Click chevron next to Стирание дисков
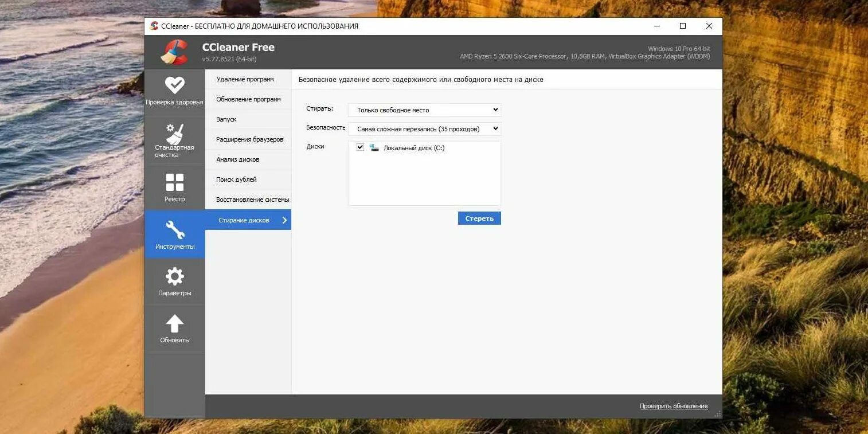Image resolution: width=868 pixels, height=434 pixels. [284, 220]
